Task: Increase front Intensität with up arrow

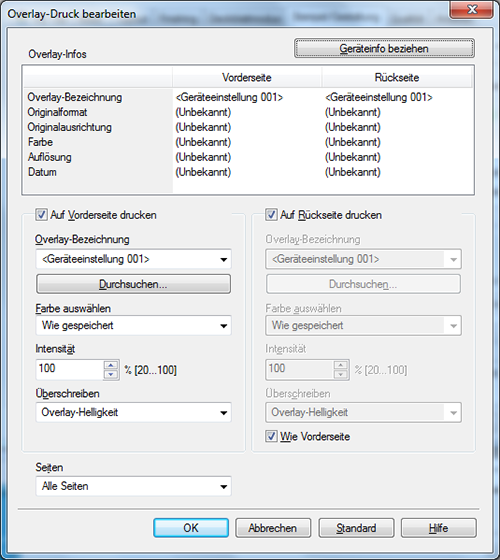Action: click(111, 365)
